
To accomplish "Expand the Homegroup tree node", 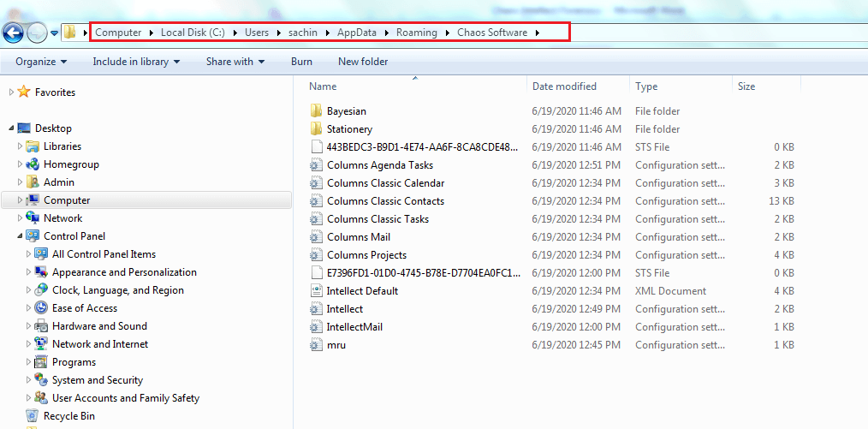I will coord(21,164).
